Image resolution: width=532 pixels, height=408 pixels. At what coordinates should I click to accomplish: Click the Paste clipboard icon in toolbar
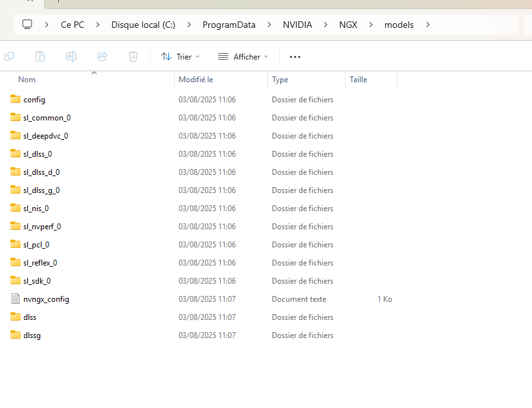tap(40, 56)
